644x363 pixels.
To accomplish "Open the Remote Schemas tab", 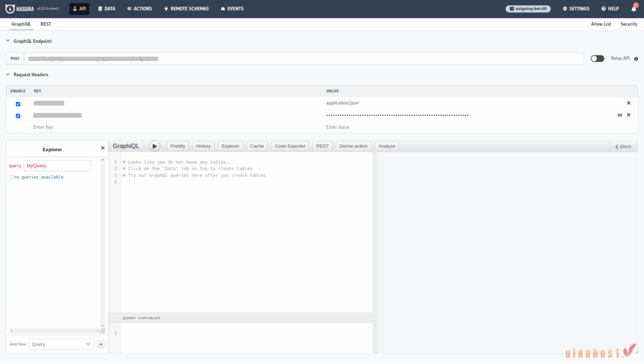I will click(186, 9).
